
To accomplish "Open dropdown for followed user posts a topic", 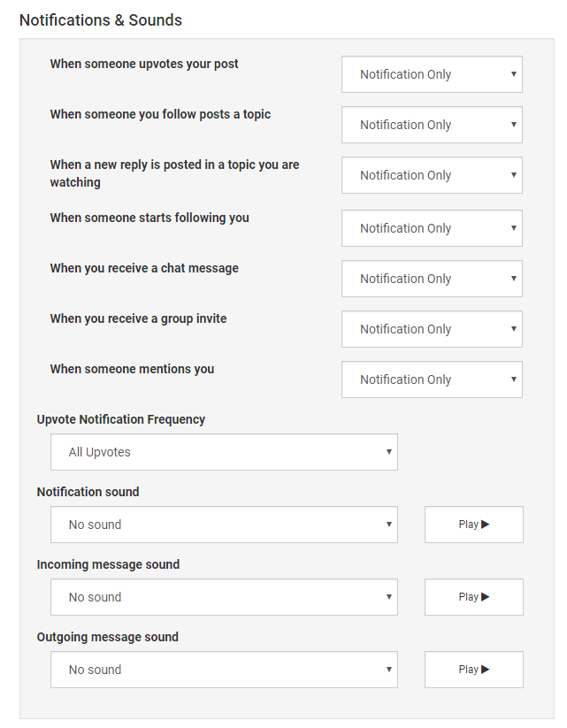I will [432, 125].
